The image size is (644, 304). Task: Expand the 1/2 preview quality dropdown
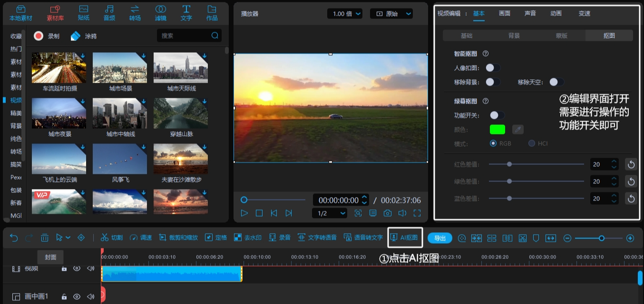329,213
